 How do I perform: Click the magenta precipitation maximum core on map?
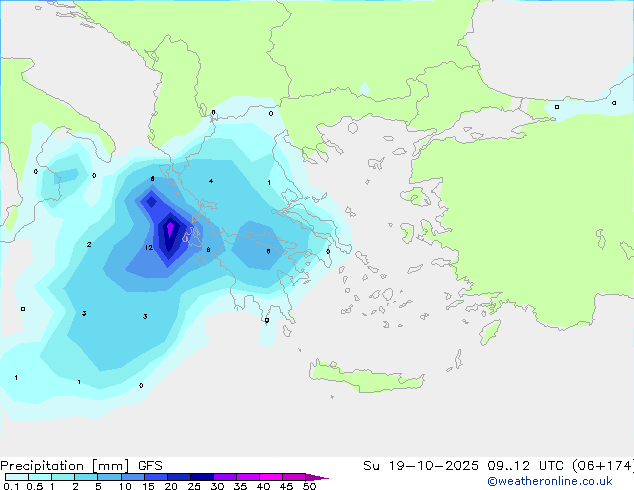[x=170, y=229]
